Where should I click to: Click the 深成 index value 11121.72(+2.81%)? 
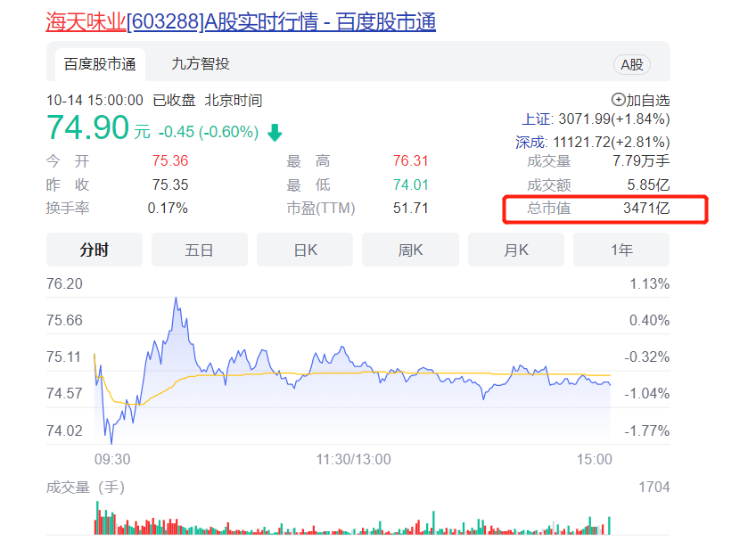612,143
